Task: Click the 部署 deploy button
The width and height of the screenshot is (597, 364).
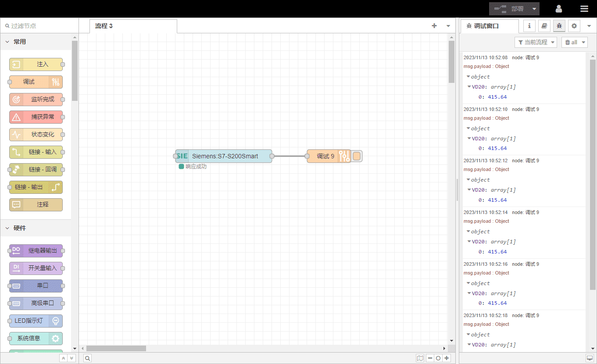Action: pyautogui.click(x=511, y=9)
